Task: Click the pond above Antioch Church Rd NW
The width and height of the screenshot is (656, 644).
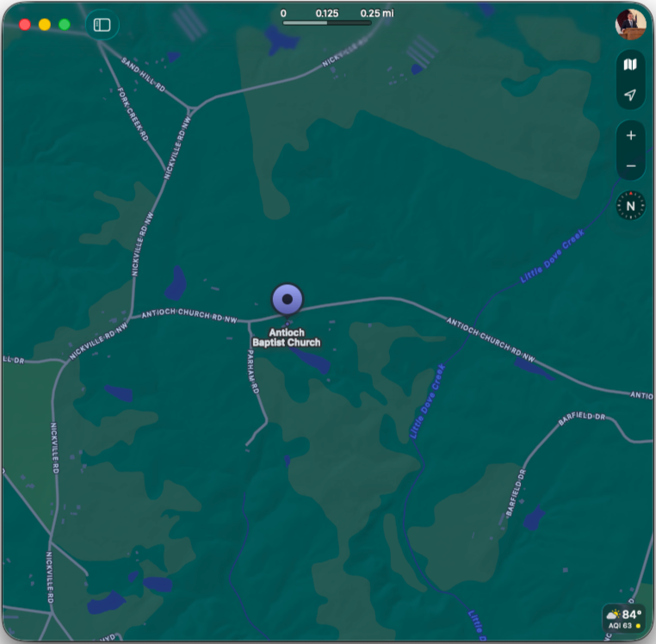Action: point(176,282)
